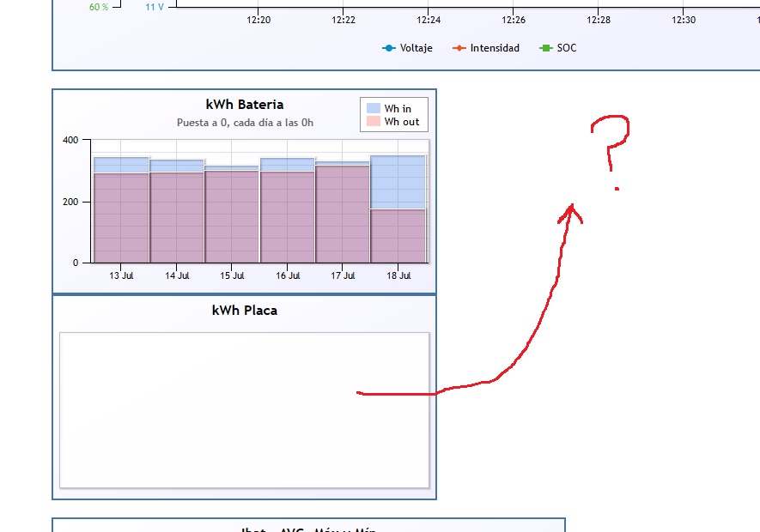
Task: Toggle the Voltaje legend series
Action: pyautogui.click(x=407, y=48)
